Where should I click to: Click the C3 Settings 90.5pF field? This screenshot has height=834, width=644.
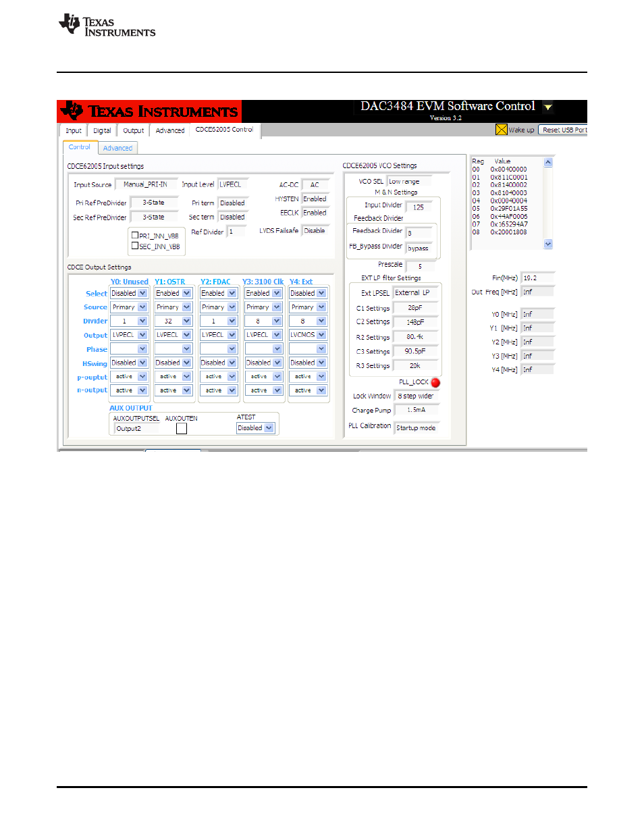[416, 351]
